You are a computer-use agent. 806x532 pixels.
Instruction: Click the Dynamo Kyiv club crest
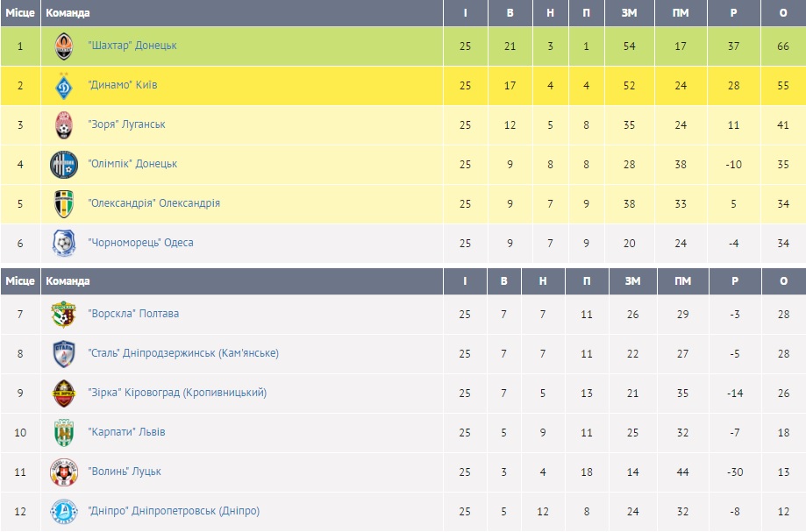tap(64, 86)
